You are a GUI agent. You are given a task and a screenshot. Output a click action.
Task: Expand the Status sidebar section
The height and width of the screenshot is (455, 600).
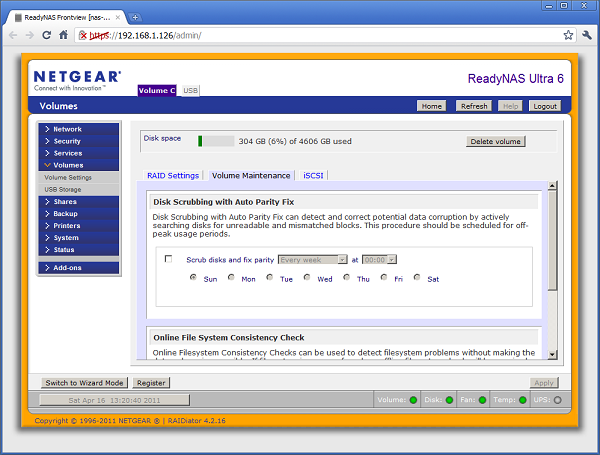click(x=79, y=250)
